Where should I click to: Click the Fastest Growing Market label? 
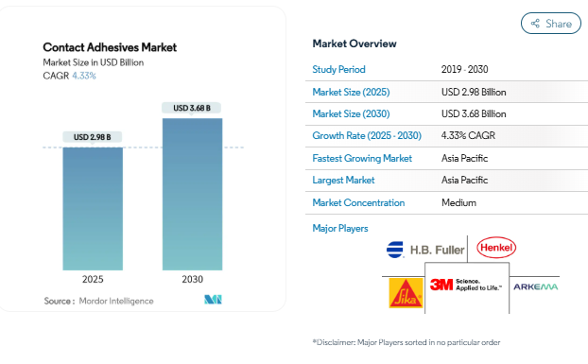[x=362, y=158]
